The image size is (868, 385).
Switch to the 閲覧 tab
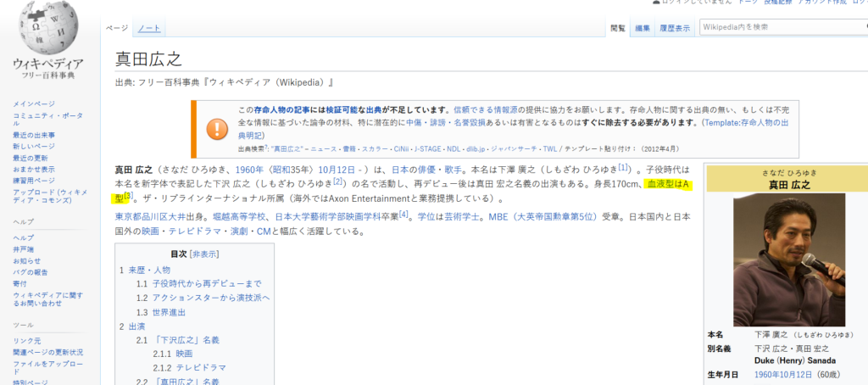click(x=618, y=29)
